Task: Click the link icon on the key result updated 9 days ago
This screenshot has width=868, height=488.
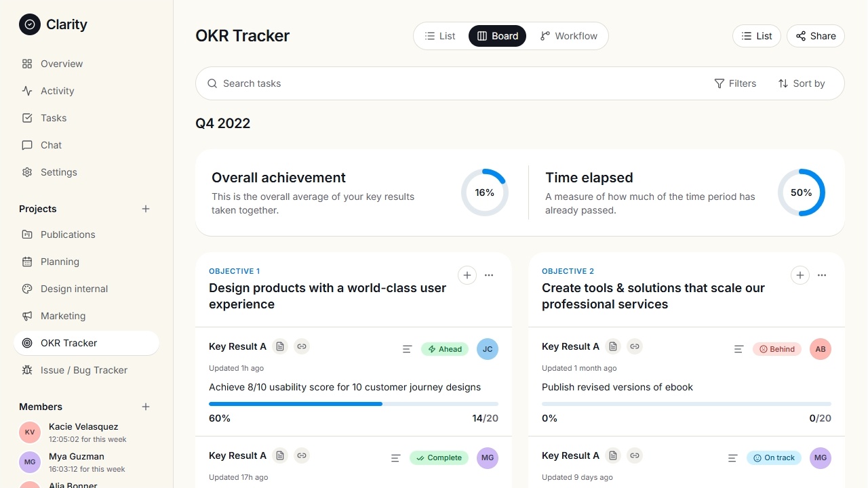Action: coord(635,455)
